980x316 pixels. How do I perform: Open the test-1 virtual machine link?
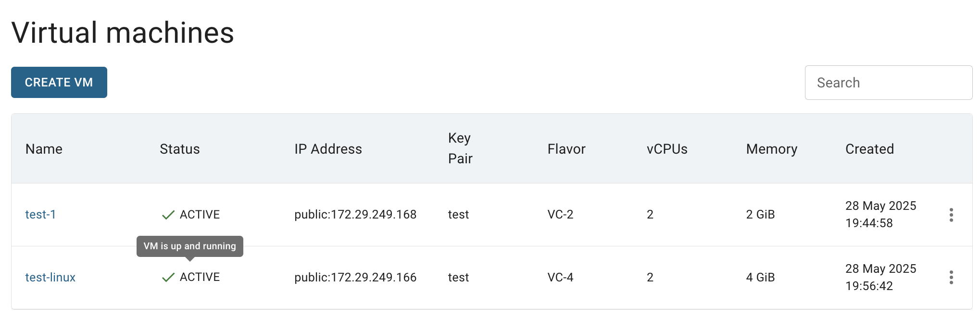40,214
